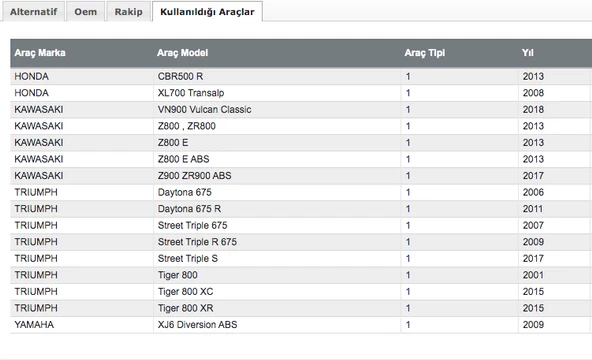Select the Rakip tab
Screen dimensions: 592x360
(x=128, y=12)
